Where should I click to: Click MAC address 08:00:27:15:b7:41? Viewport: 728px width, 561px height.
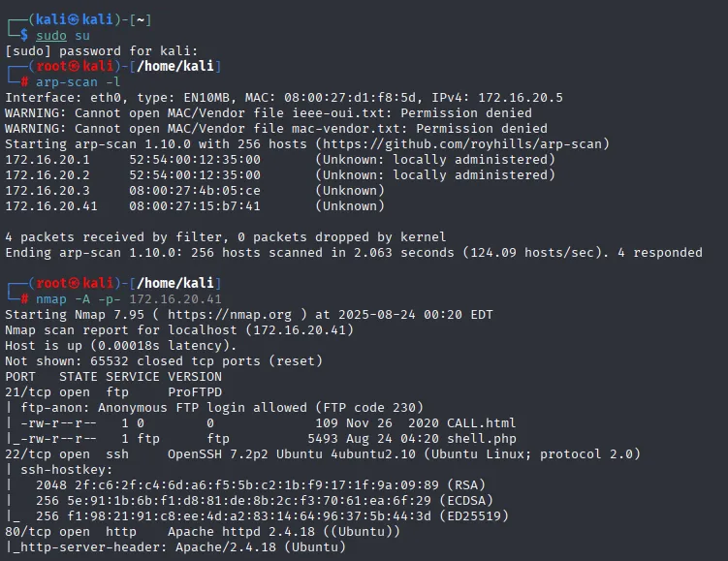(x=195, y=206)
